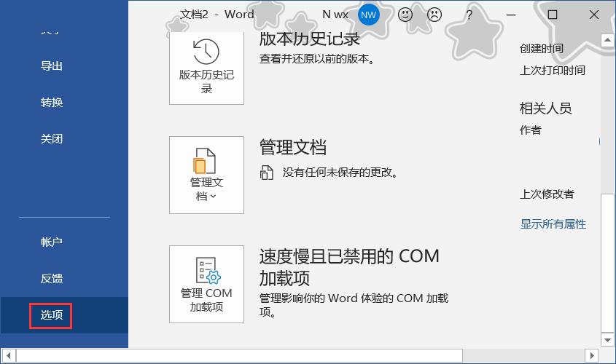Click the 显示所有属性 link
The image size is (616, 364).
(x=553, y=224)
